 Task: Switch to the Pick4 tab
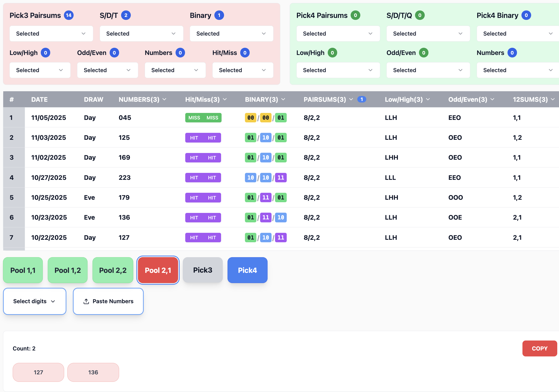point(247,270)
